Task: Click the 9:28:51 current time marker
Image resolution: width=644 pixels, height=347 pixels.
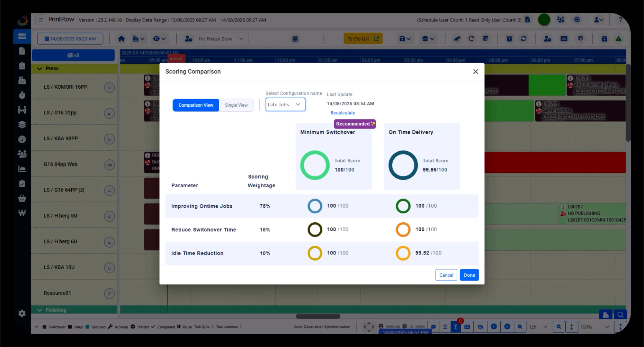Action: pos(176,59)
